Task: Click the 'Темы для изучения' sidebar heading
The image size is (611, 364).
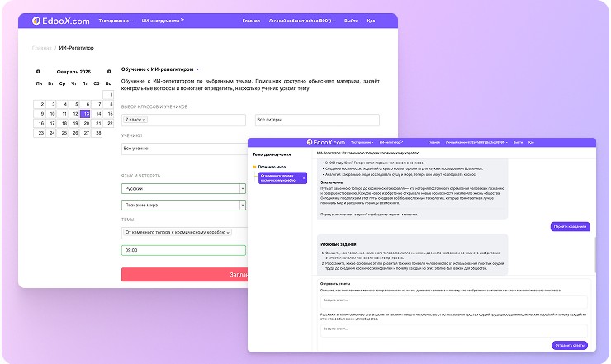Action: [271, 154]
